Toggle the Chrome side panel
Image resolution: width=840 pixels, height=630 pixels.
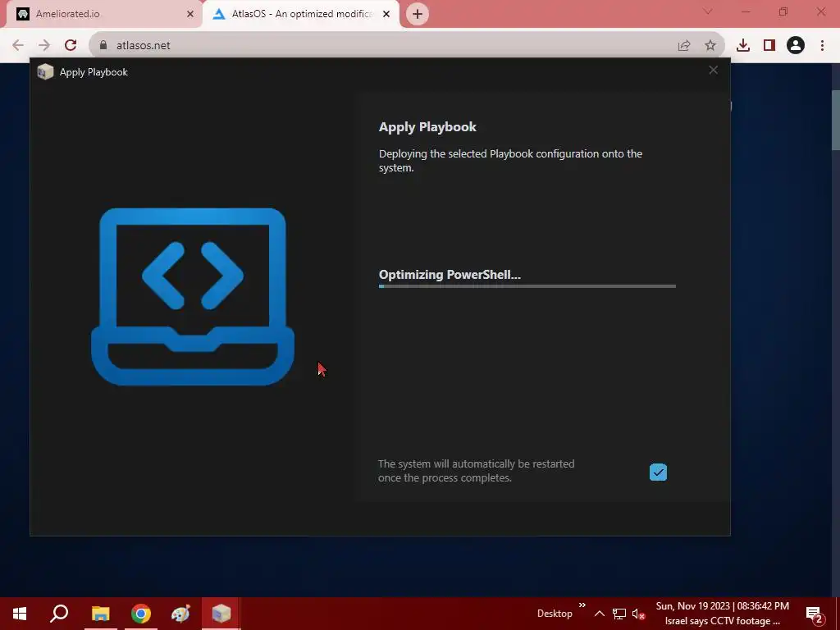(x=769, y=46)
